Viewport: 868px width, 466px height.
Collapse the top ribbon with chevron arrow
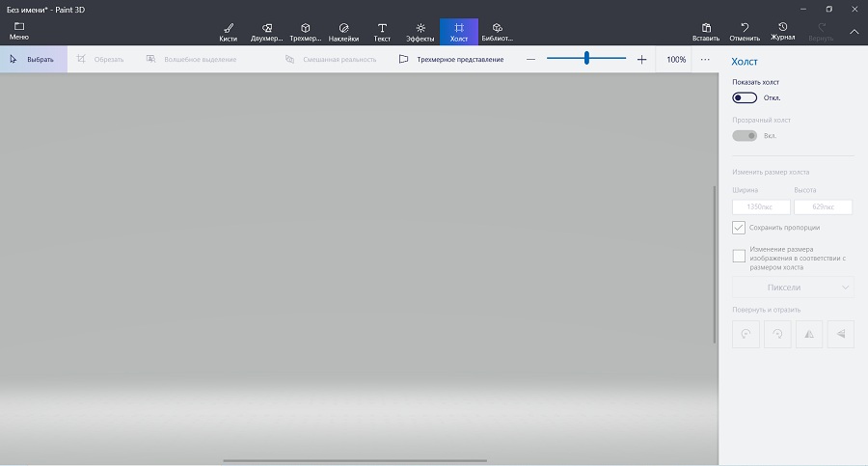[854, 32]
